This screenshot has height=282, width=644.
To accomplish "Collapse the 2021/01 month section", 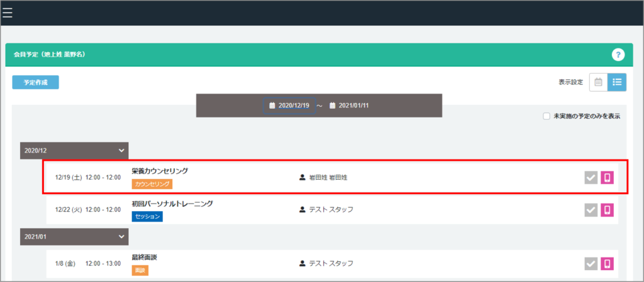I will [x=74, y=237].
